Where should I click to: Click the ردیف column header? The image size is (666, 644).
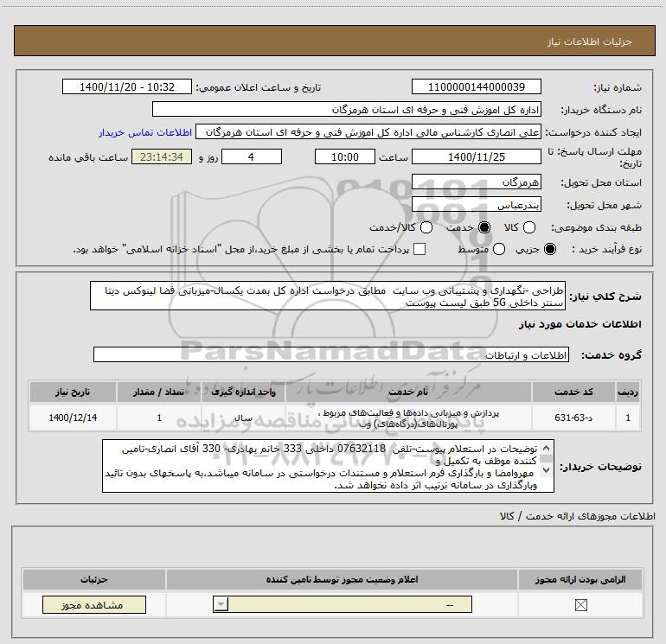(x=628, y=392)
